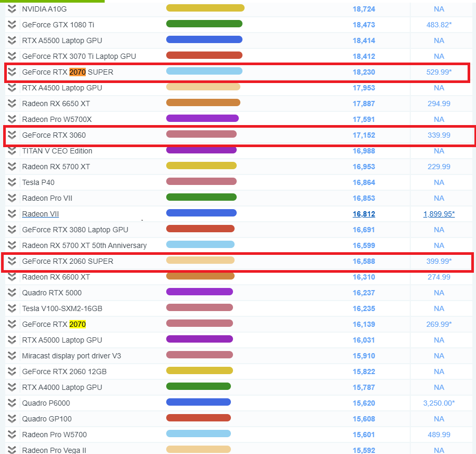Expand the GeForce RTX 2060 SUPER chevron
The width and height of the screenshot is (476, 454).
12,262
